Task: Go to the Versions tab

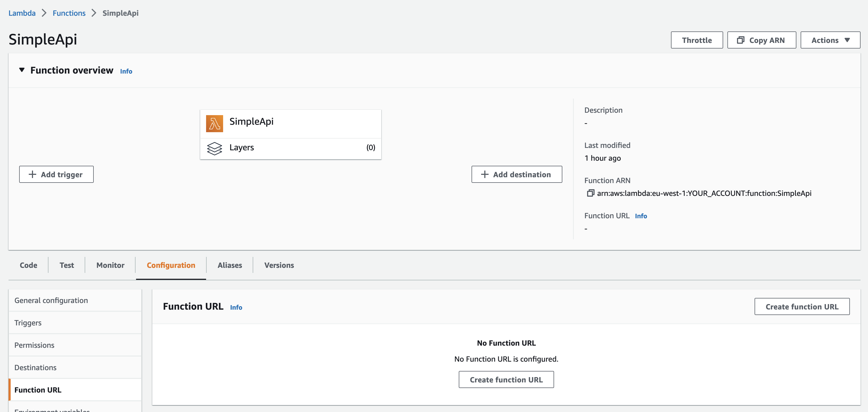Action: [279, 265]
